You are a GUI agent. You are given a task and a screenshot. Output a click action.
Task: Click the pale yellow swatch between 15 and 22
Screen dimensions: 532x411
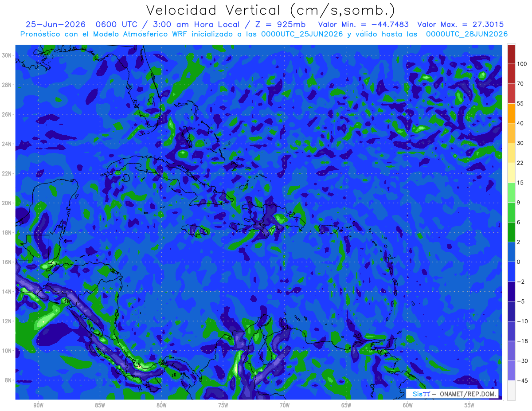(x=511, y=172)
